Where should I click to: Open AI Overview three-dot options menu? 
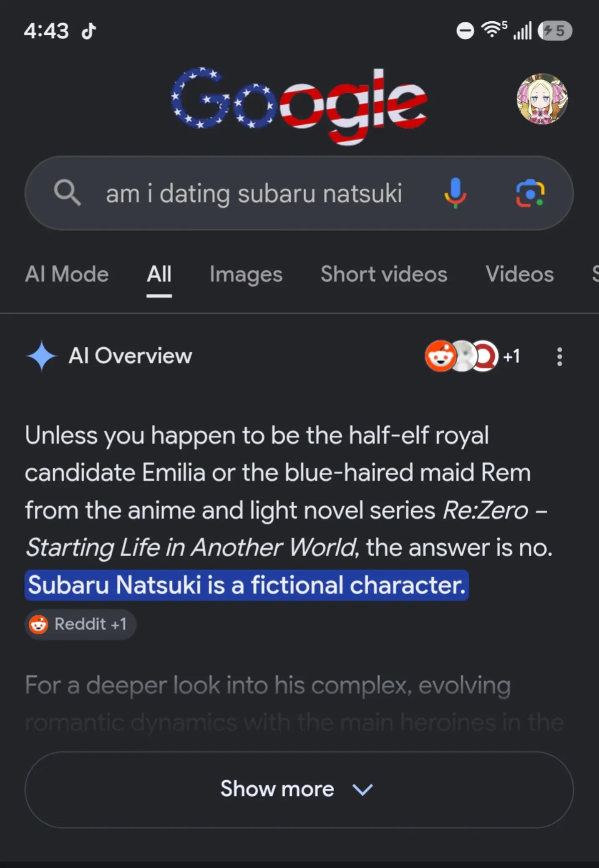coord(560,357)
